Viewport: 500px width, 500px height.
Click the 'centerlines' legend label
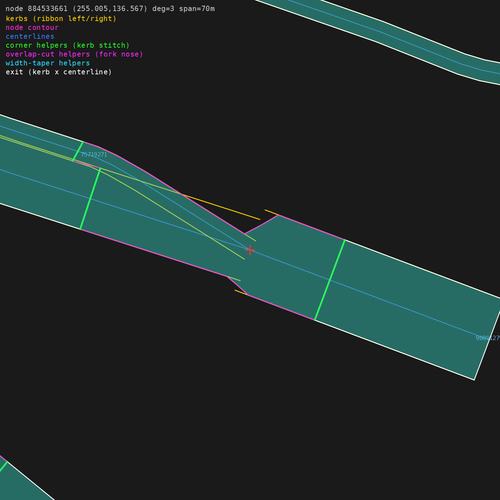pos(30,36)
